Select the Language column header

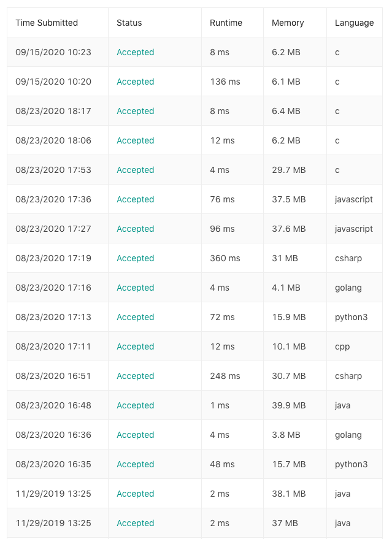pos(354,23)
